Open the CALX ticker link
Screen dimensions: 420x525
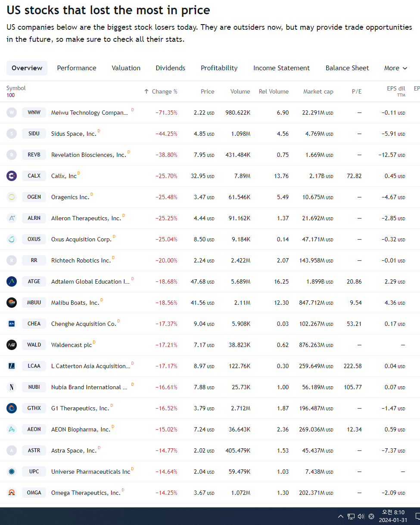(x=34, y=176)
